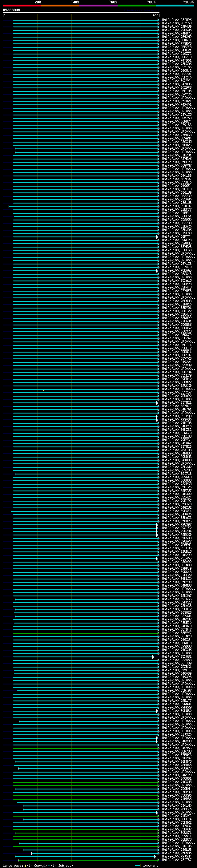Click the purple ~60% identity legend segment
Image resolution: width=197 pixels, height=868 pixels.
99,6
